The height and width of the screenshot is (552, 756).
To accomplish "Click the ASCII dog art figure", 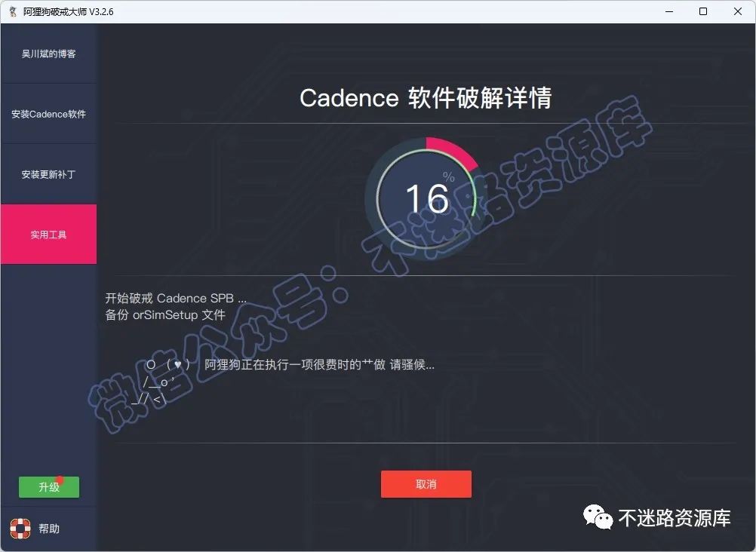I will [159, 382].
